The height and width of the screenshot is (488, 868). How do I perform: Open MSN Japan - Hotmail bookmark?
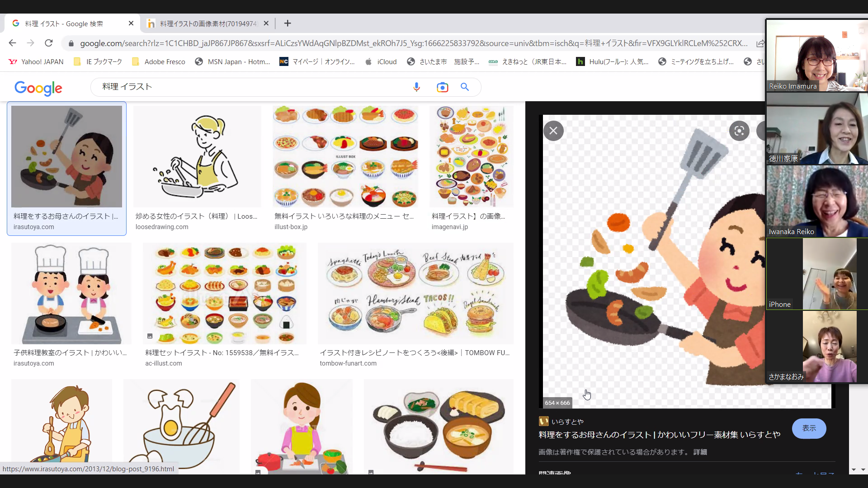point(232,61)
